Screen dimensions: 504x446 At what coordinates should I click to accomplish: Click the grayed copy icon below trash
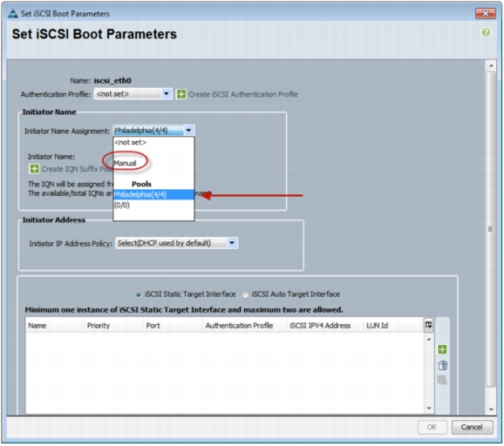(x=442, y=380)
